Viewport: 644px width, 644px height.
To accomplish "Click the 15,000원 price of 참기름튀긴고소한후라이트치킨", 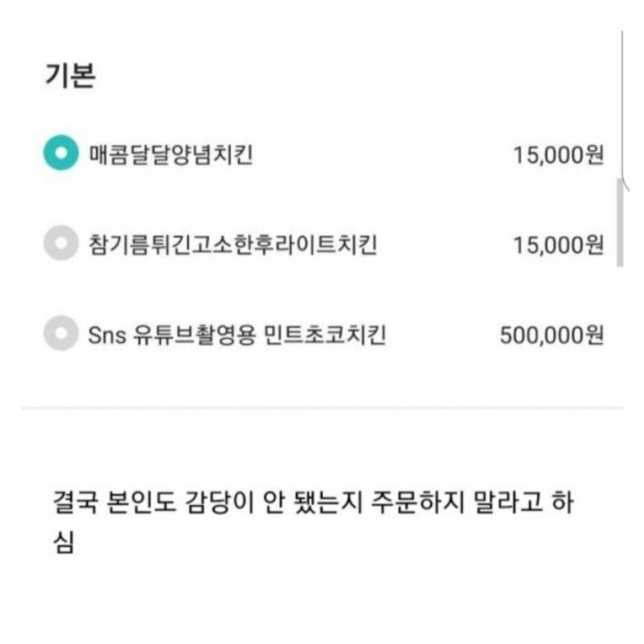I will click(x=558, y=245).
